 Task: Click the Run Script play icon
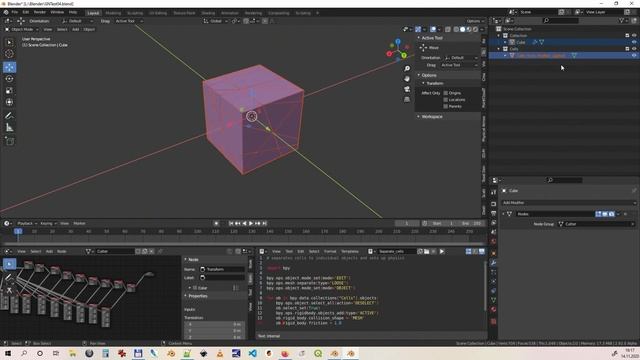click(442, 251)
